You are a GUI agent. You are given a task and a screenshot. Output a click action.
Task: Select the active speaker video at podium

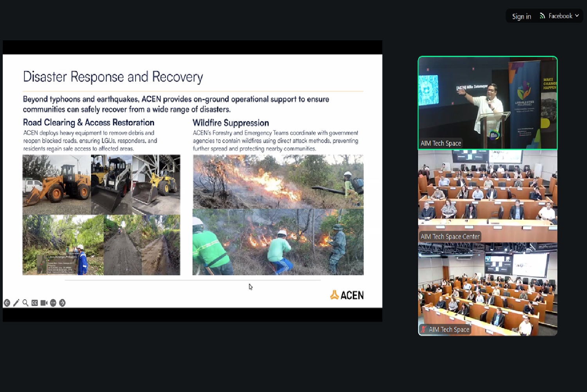click(x=487, y=102)
